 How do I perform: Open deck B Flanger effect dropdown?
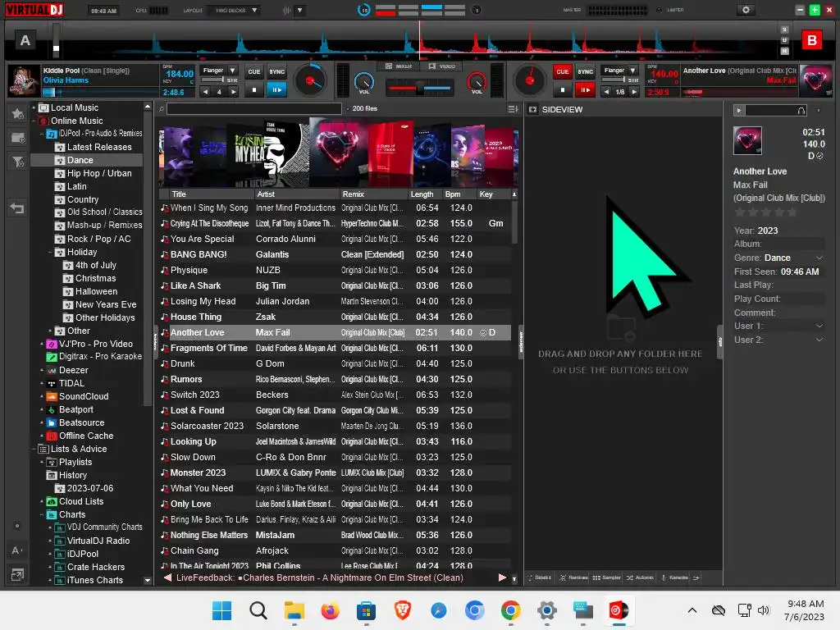[632, 71]
